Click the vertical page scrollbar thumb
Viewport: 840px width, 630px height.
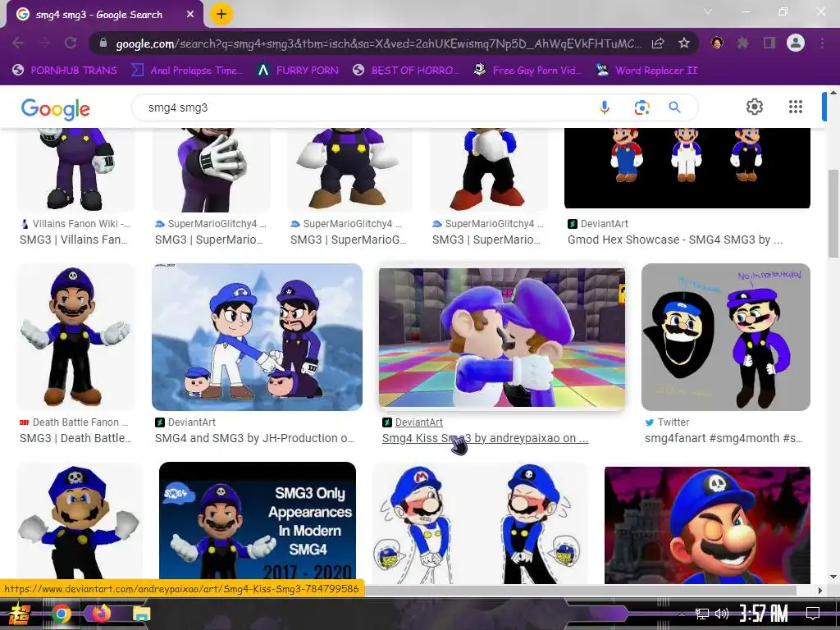pos(833,214)
